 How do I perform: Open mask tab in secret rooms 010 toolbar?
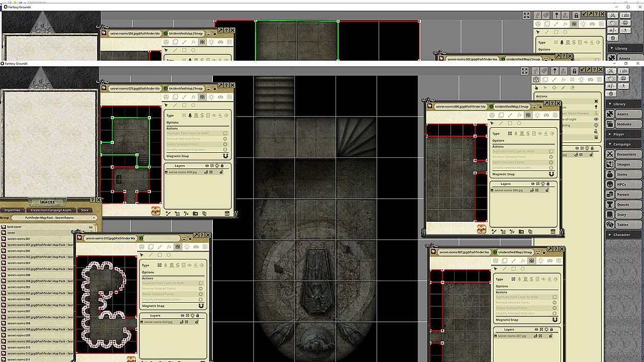tap(195, 247)
